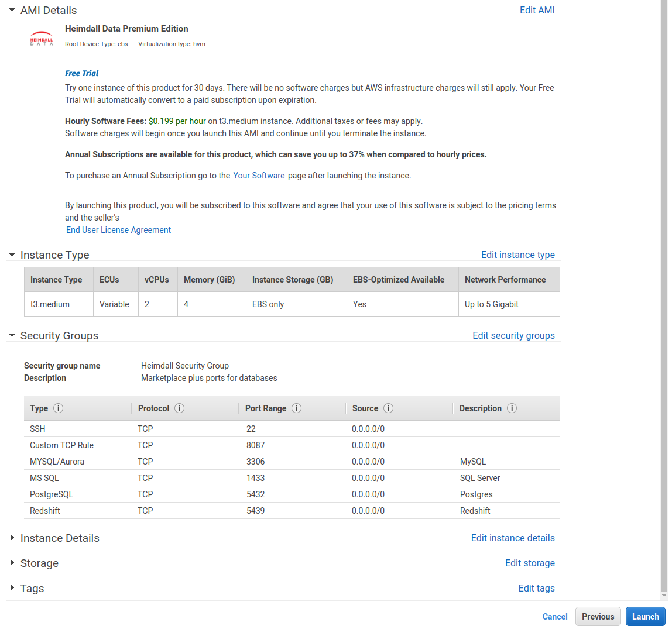Click info icon next to Source column

coord(388,408)
